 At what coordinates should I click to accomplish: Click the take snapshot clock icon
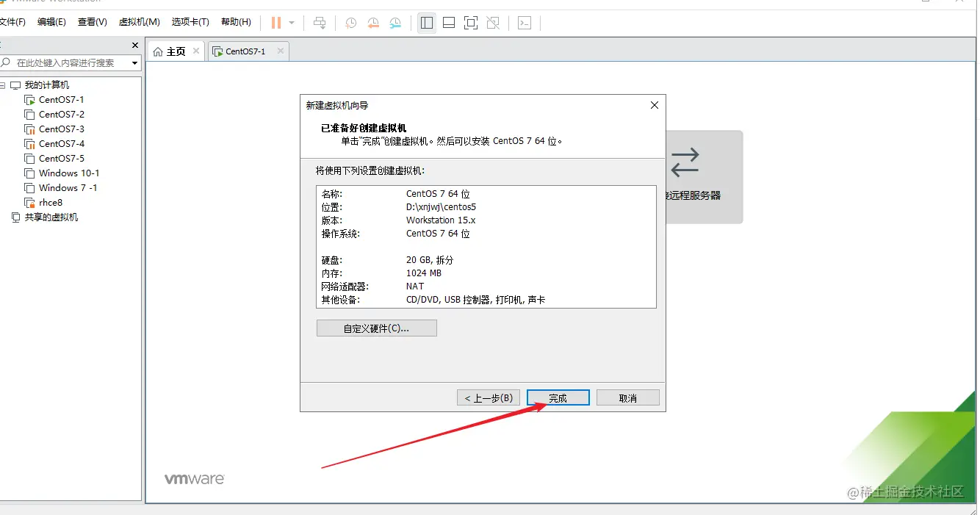351,23
